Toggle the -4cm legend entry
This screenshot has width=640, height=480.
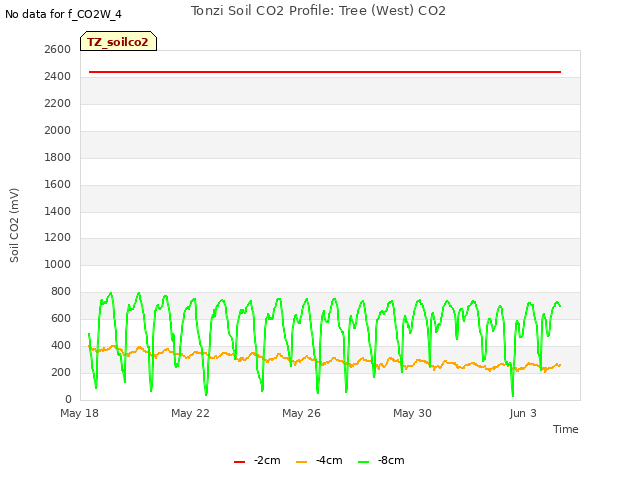click(319, 460)
